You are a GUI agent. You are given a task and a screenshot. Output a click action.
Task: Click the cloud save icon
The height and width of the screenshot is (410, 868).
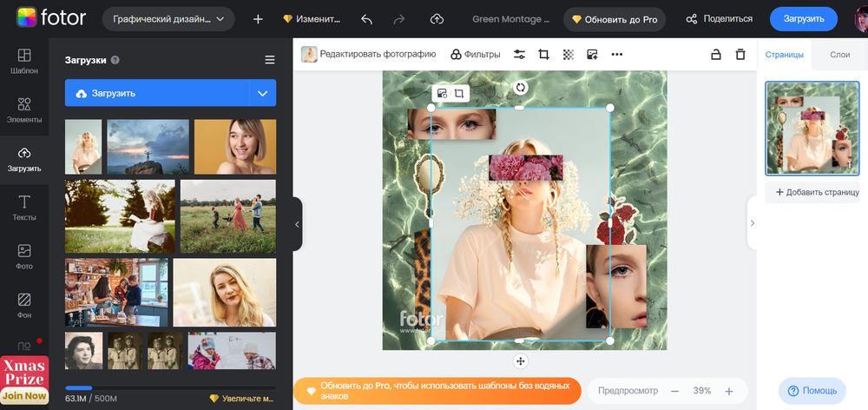tap(437, 19)
